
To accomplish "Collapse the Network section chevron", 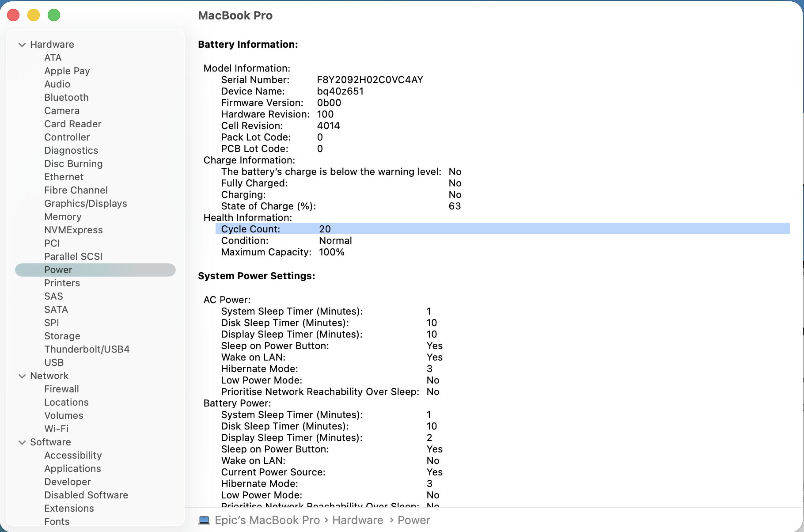I will click(22, 376).
